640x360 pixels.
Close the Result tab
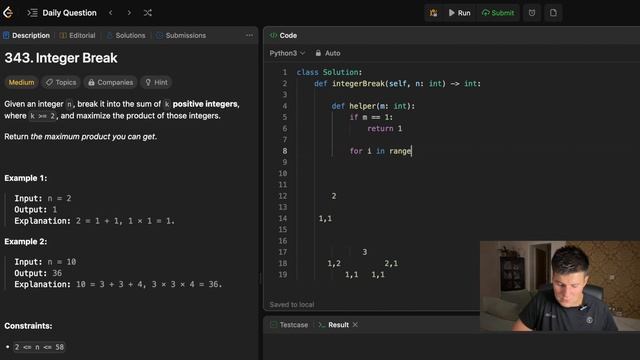[x=355, y=325]
